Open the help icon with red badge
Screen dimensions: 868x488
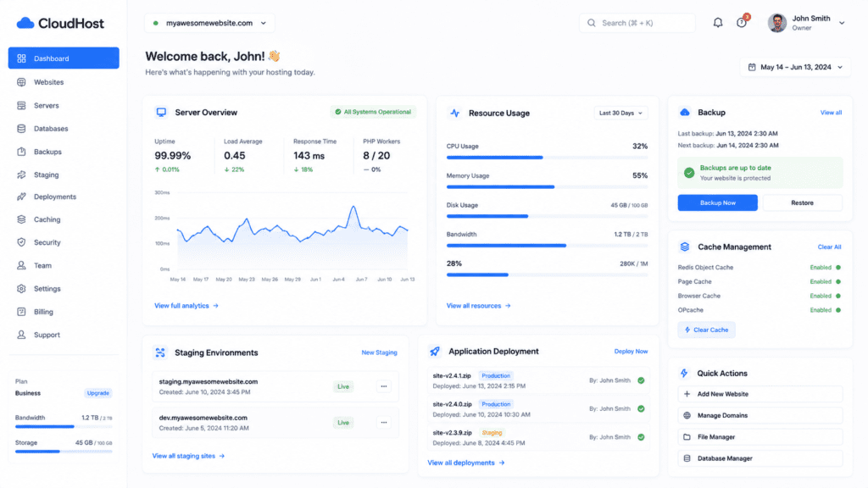pyautogui.click(x=741, y=23)
